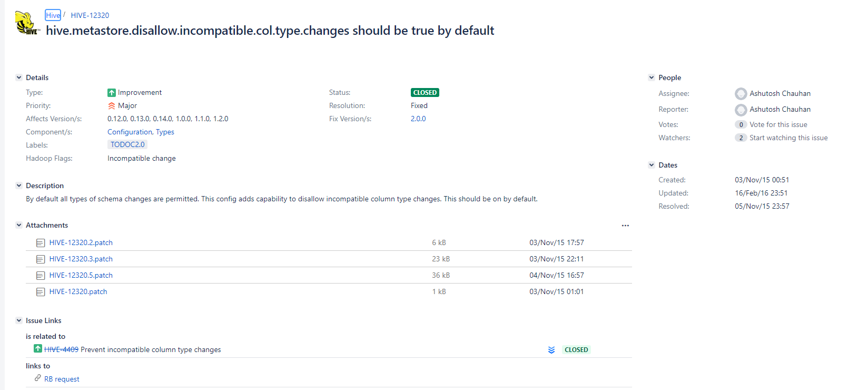
Task: Collapse the Description section
Action: coord(19,186)
